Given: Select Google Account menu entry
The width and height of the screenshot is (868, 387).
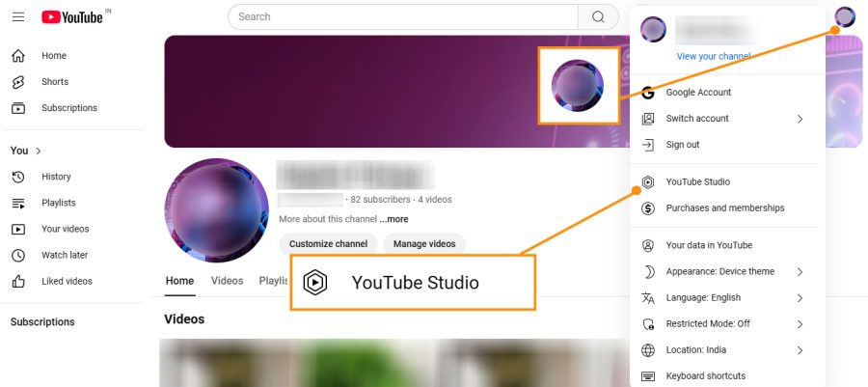Looking at the screenshot, I should click(727, 93).
